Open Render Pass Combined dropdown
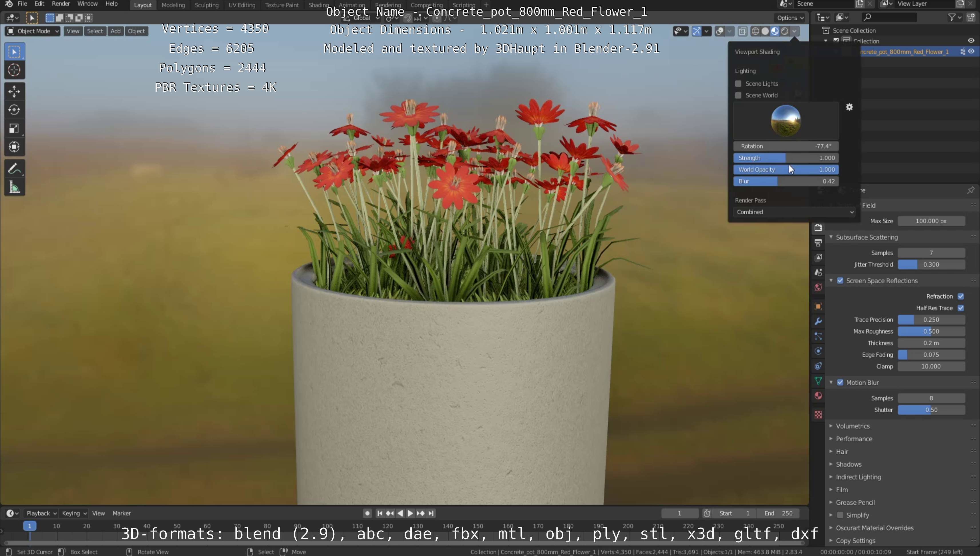The image size is (980, 556). click(794, 212)
